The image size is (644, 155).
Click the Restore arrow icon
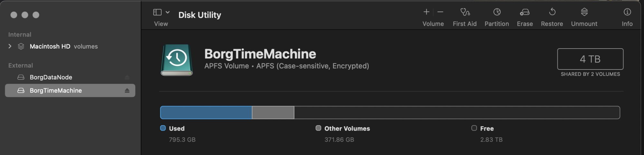[552, 12]
